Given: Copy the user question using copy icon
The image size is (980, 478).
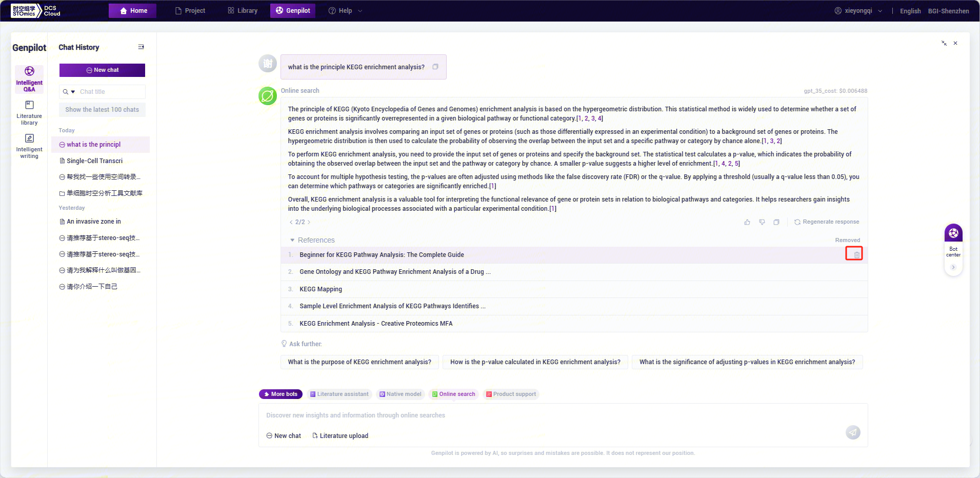Looking at the screenshot, I should pyautogui.click(x=435, y=67).
